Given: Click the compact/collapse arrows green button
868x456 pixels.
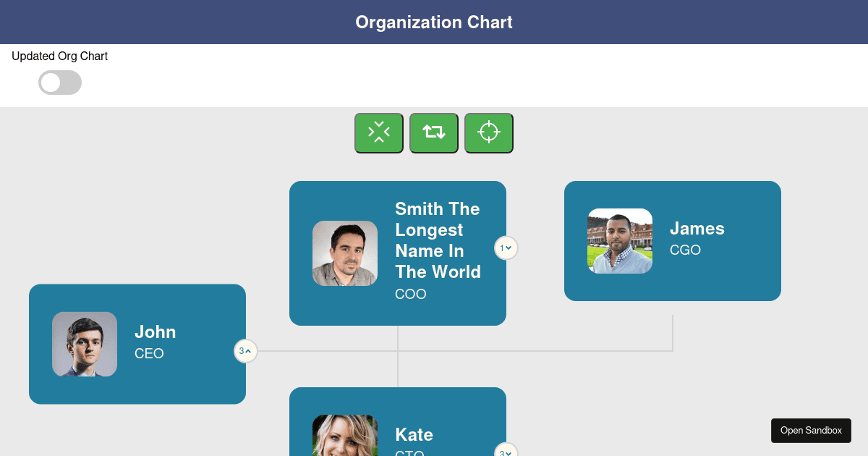Looking at the screenshot, I should [x=378, y=132].
